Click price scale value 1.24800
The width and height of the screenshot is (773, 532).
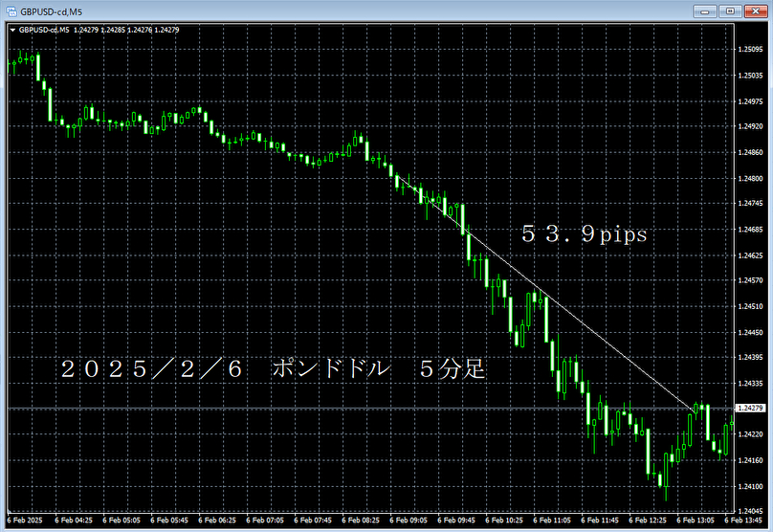pos(750,179)
